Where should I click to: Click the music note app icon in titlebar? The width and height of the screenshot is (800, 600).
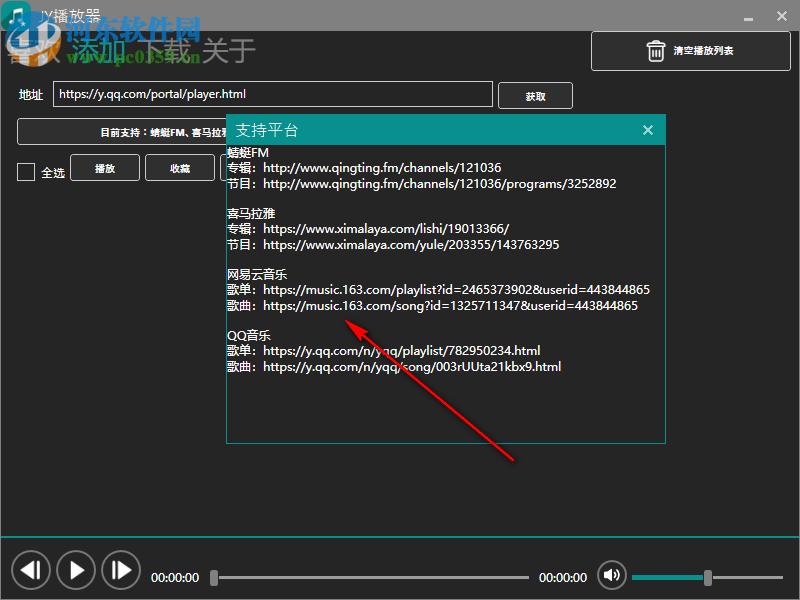point(14,13)
